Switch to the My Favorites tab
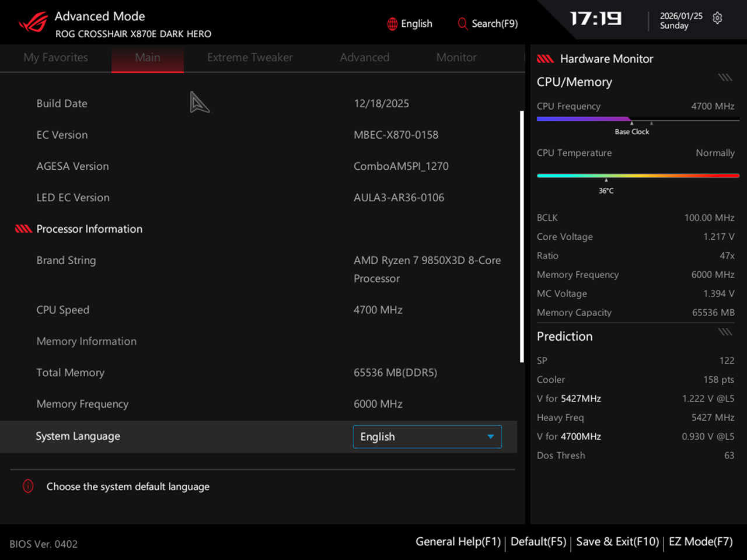 click(x=56, y=57)
